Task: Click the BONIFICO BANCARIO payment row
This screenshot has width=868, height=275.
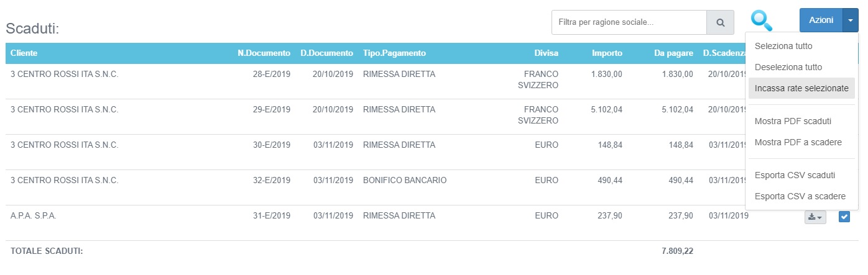Action: pos(404,181)
